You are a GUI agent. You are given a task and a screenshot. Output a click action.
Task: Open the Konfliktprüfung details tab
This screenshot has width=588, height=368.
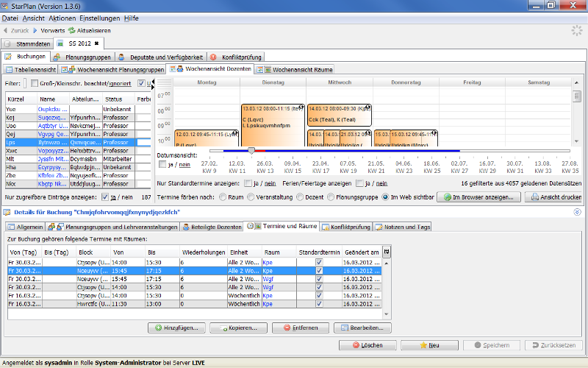point(345,227)
